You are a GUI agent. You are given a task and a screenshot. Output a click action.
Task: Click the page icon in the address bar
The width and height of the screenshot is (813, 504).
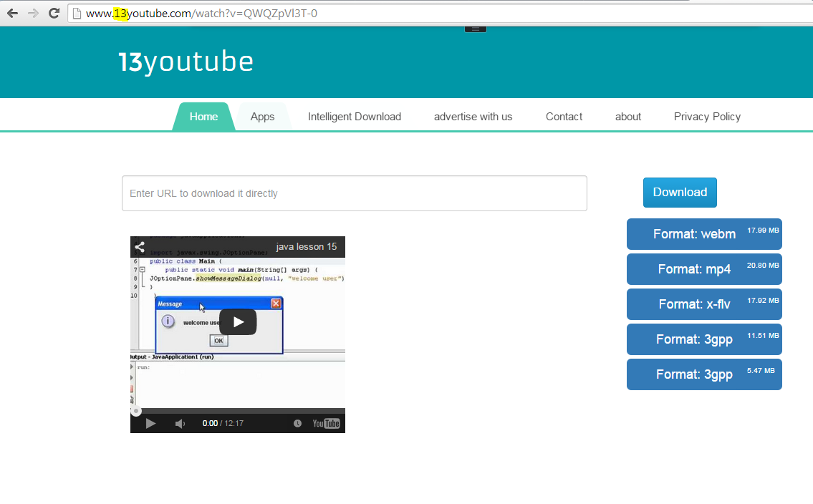pyautogui.click(x=77, y=14)
